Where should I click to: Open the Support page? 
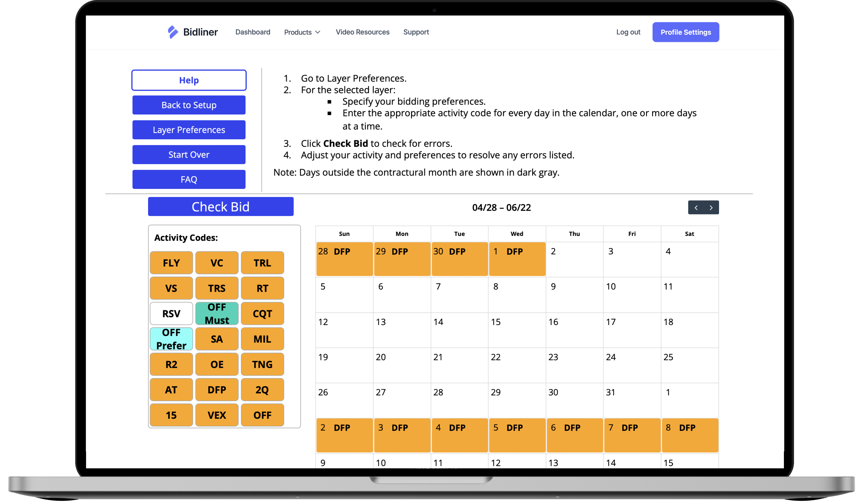pos(416,32)
